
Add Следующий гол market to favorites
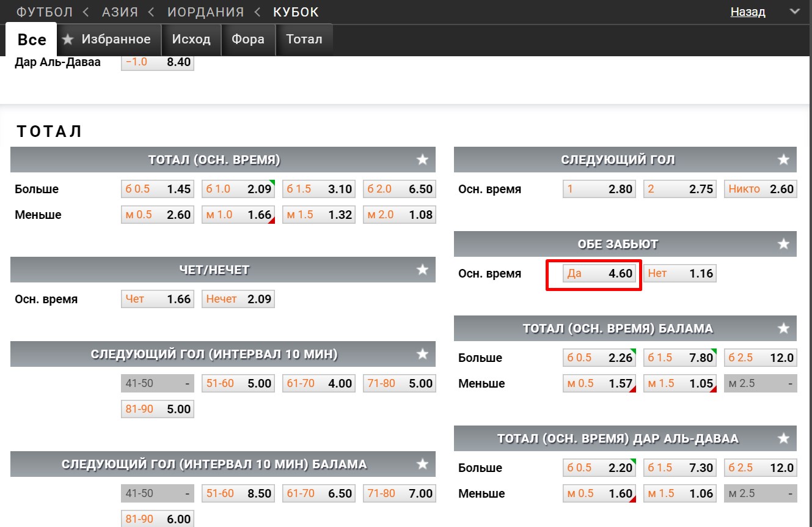783,160
